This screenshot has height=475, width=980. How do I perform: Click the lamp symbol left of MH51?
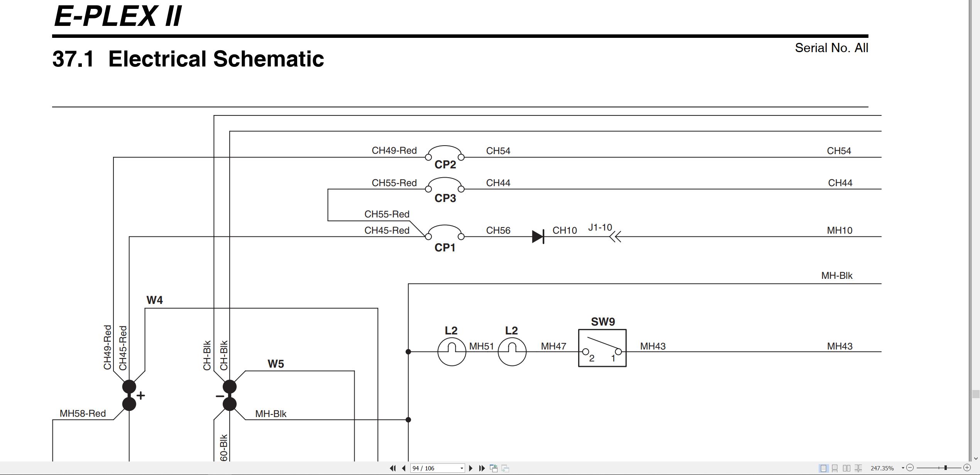452,352
